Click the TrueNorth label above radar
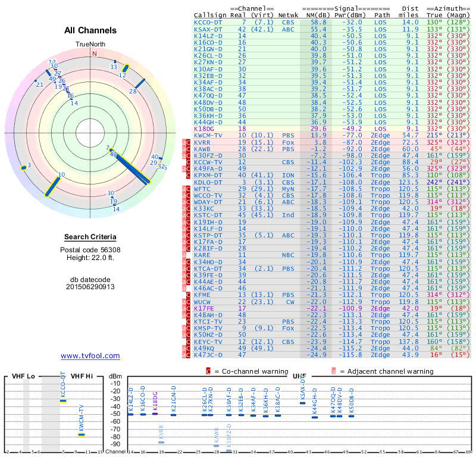 coord(90,45)
